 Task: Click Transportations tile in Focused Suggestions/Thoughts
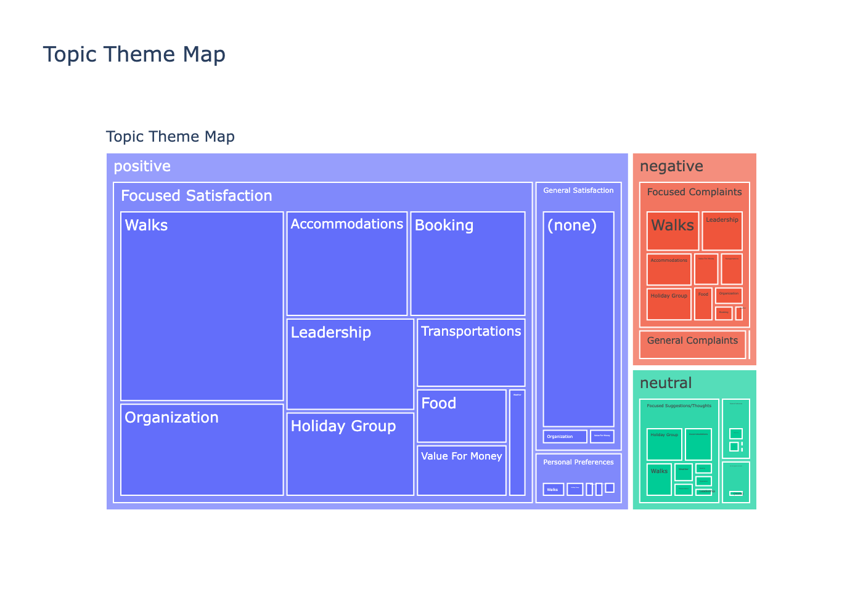click(684, 490)
